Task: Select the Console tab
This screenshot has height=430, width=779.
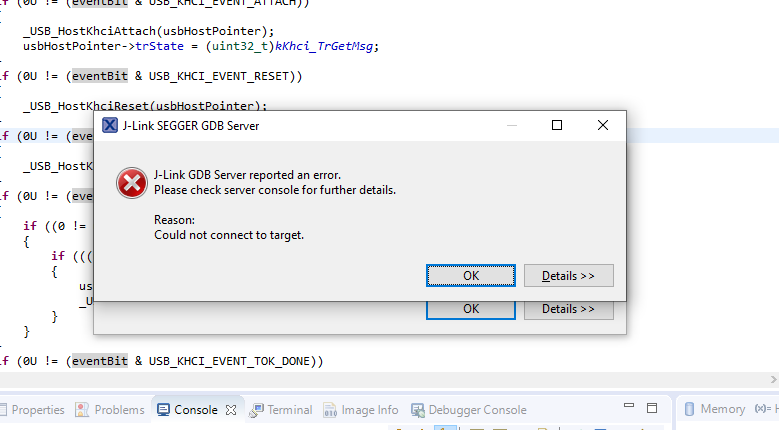Action: pos(195,410)
